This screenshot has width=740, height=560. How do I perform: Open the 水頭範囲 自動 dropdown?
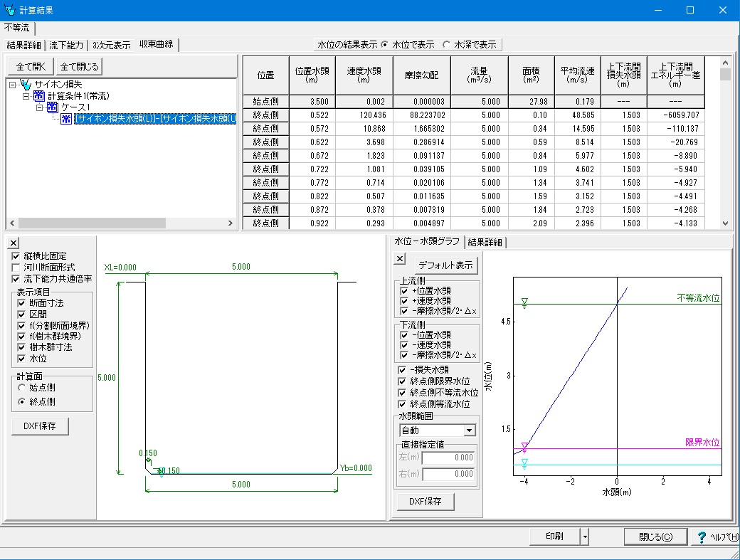pos(469,430)
